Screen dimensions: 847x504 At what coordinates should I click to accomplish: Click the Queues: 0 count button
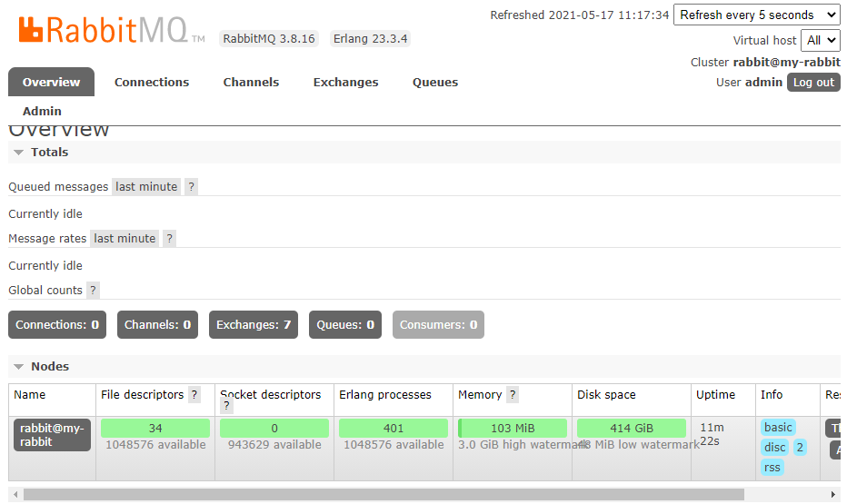tap(345, 325)
